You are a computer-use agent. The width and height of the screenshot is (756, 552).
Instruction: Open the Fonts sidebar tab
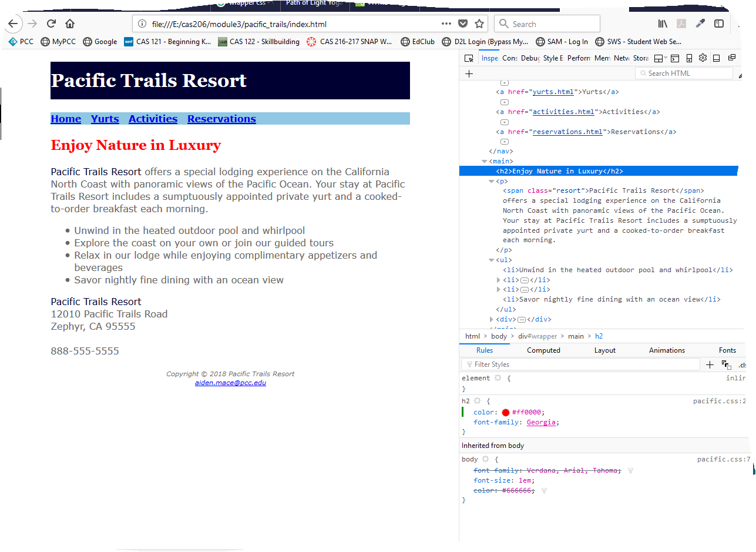(727, 350)
